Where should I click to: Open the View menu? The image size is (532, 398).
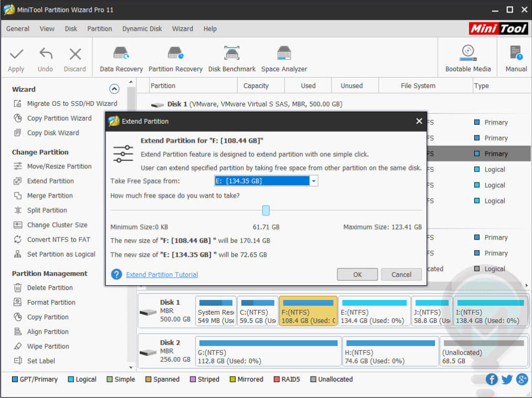pos(47,29)
